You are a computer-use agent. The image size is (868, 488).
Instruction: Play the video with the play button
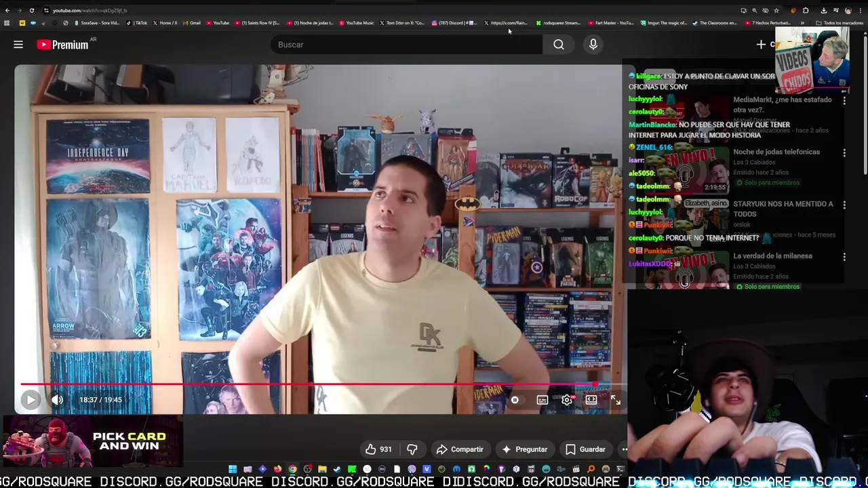pyautogui.click(x=30, y=400)
